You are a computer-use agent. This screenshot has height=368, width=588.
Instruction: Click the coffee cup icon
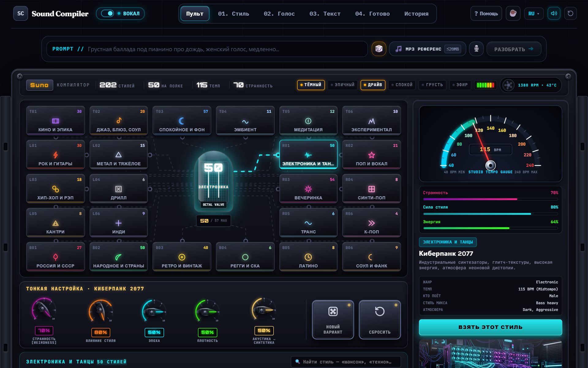click(513, 13)
